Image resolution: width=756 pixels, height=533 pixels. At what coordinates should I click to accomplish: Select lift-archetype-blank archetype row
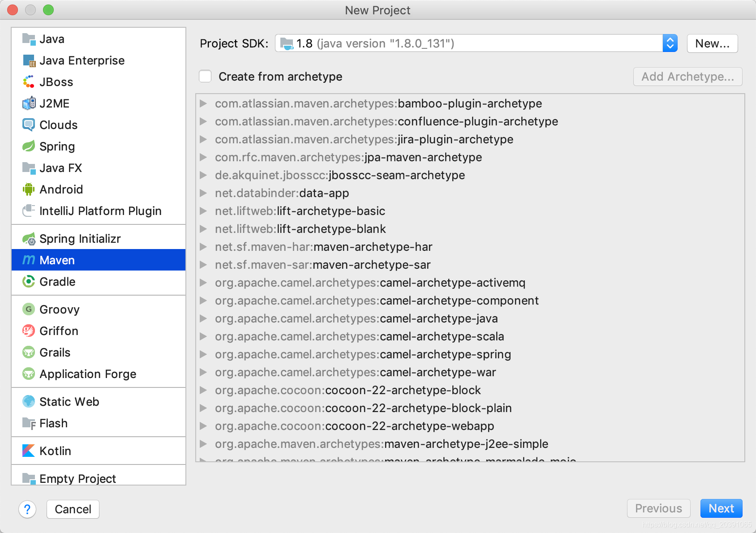pyautogui.click(x=470, y=229)
